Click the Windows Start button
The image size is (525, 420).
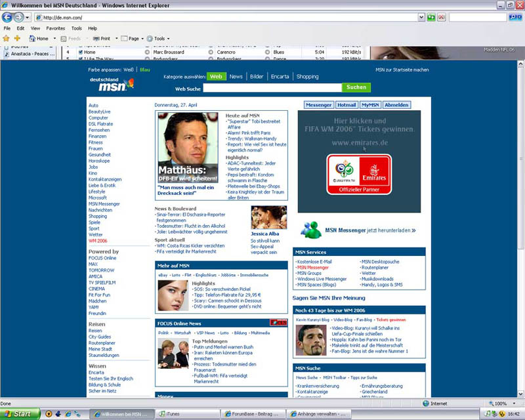tap(20, 414)
